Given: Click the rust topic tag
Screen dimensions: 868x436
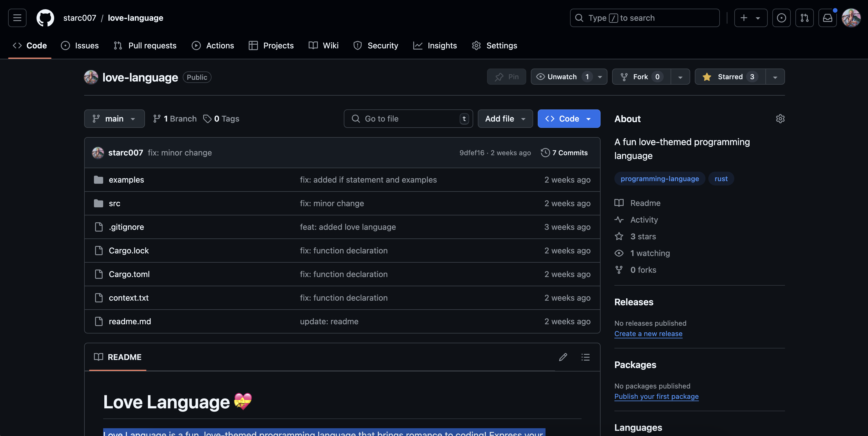Looking at the screenshot, I should coord(721,179).
